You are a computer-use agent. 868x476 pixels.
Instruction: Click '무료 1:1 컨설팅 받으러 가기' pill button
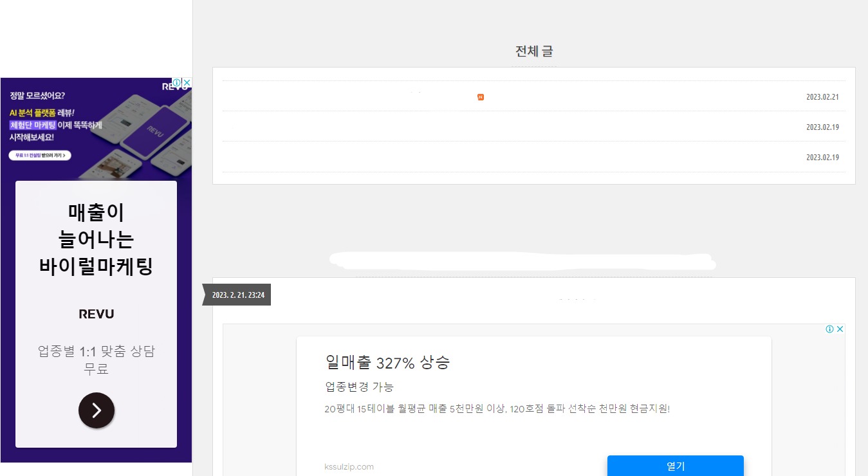pyautogui.click(x=40, y=156)
